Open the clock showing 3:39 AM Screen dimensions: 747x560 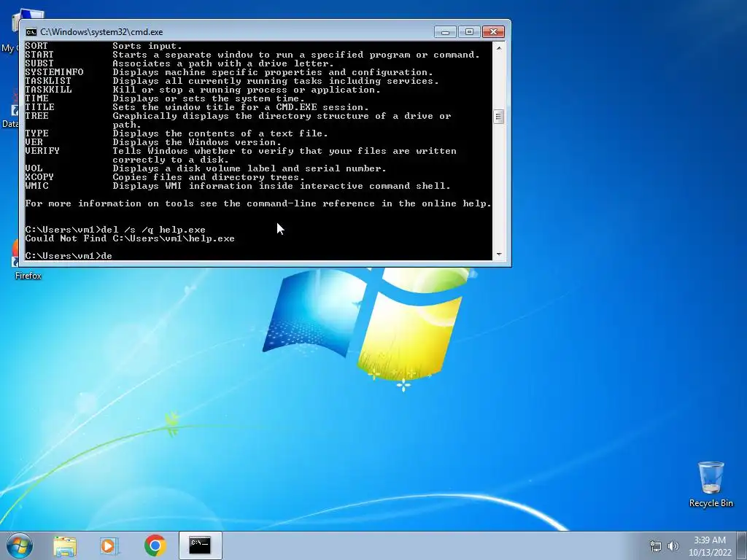coord(709,540)
